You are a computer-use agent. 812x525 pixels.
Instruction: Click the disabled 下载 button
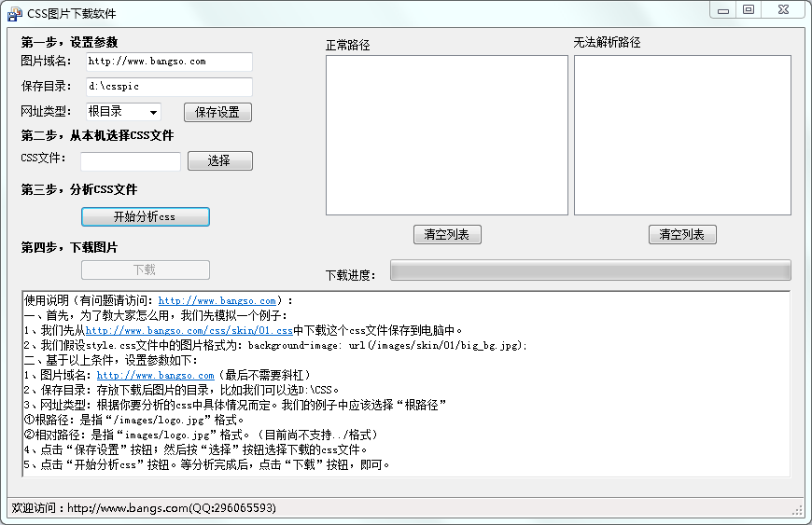click(x=146, y=270)
